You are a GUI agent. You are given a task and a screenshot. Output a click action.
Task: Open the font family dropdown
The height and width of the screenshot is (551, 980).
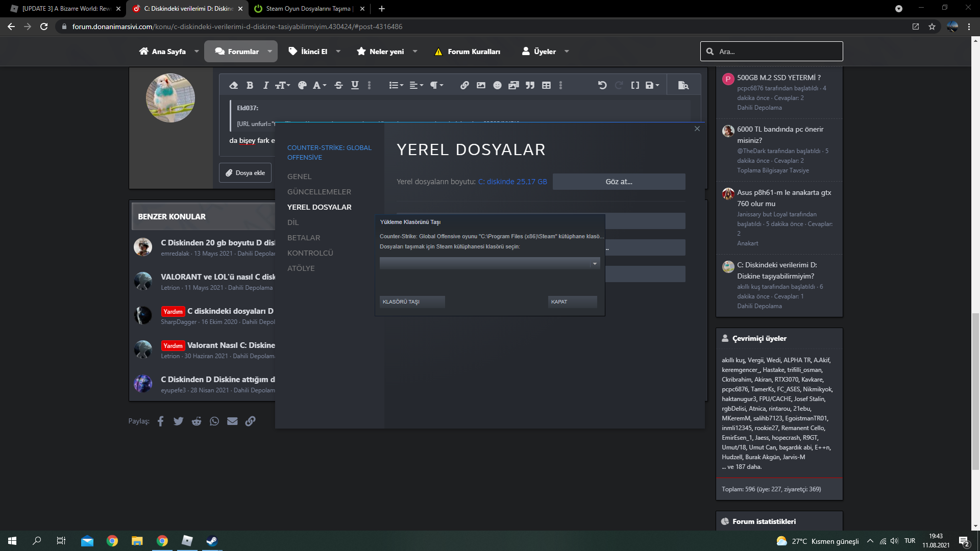pyautogui.click(x=319, y=85)
